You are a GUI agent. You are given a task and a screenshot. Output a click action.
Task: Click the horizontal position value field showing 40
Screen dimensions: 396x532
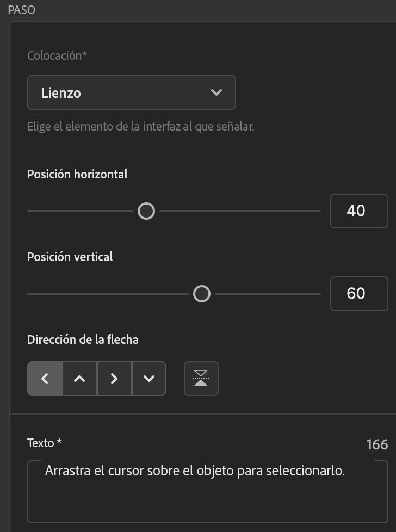point(359,211)
